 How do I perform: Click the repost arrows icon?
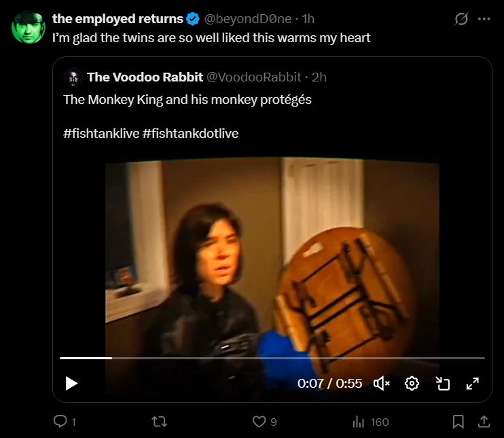[x=160, y=422]
